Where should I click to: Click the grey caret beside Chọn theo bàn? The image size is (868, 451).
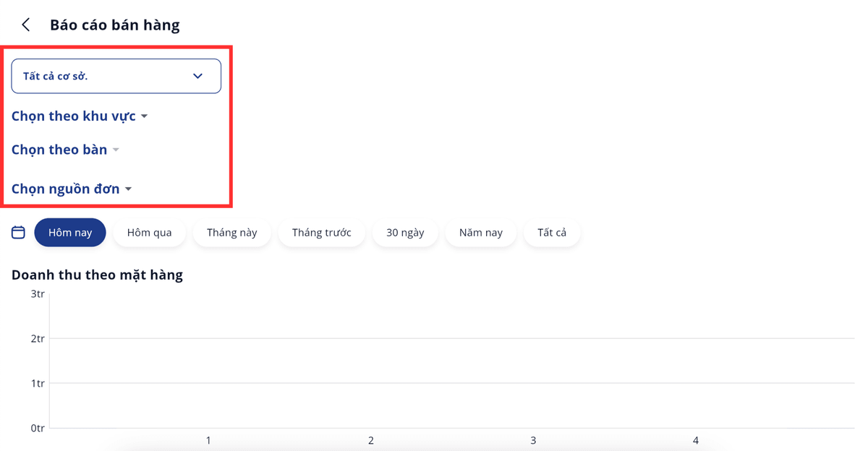pyautogui.click(x=116, y=150)
